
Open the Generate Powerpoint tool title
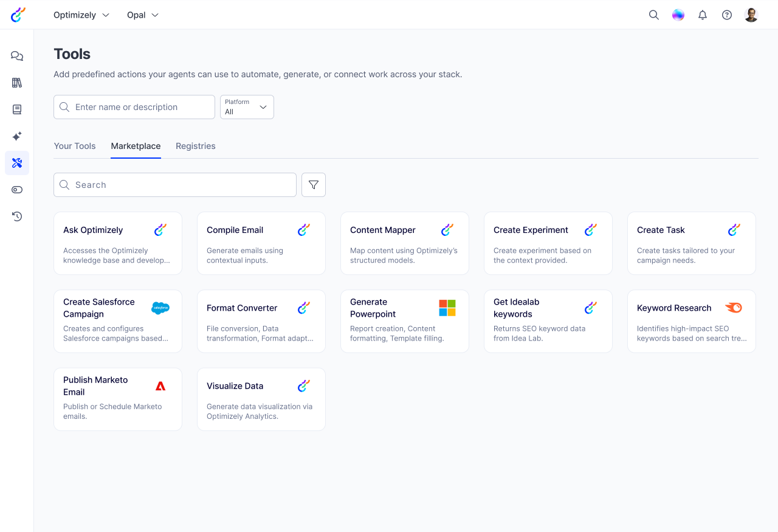point(373,308)
